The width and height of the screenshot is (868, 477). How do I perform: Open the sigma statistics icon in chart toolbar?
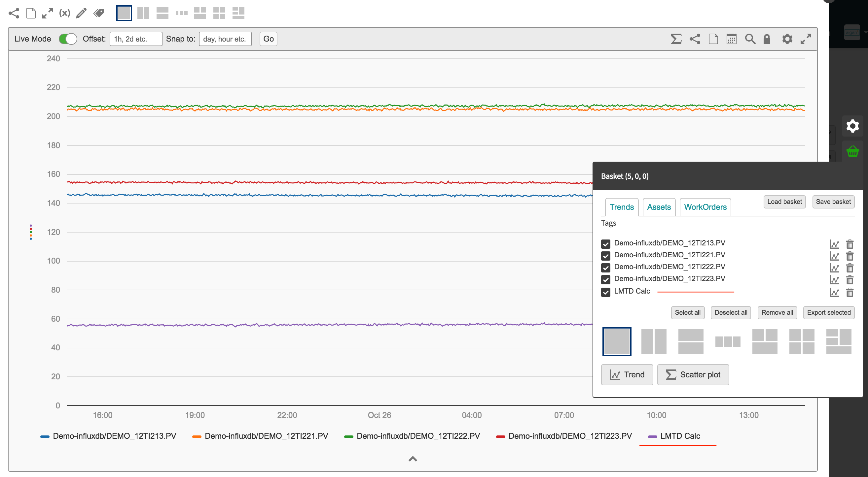[676, 39]
